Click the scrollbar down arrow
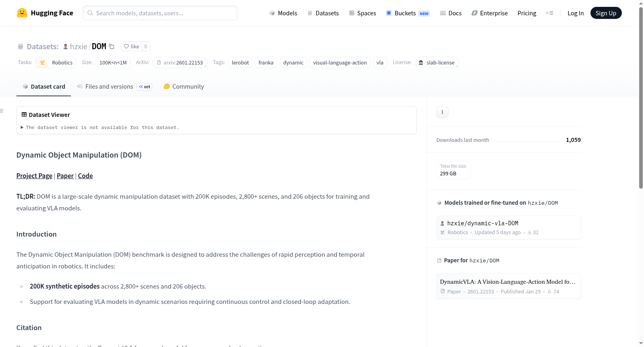The width and height of the screenshot is (644, 347). pos(641,343)
